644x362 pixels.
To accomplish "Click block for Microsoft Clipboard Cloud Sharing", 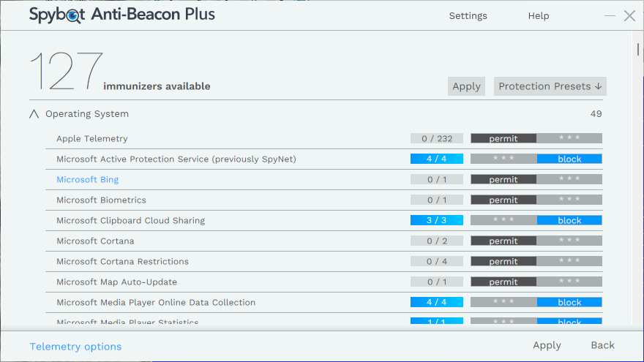I will [x=569, y=220].
